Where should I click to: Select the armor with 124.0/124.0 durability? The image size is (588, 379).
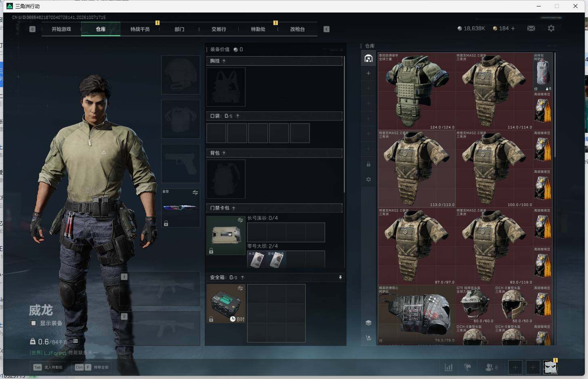coord(417,91)
